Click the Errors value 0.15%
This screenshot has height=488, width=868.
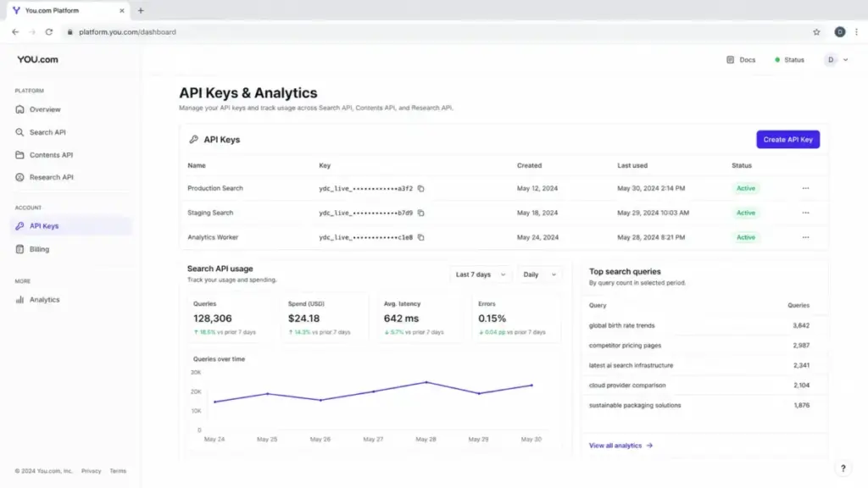(x=492, y=319)
